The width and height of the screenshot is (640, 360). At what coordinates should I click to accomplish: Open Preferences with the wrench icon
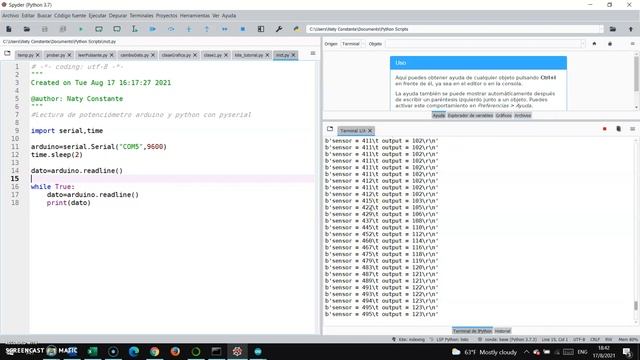pyautogui.click(x=279, y=29)
